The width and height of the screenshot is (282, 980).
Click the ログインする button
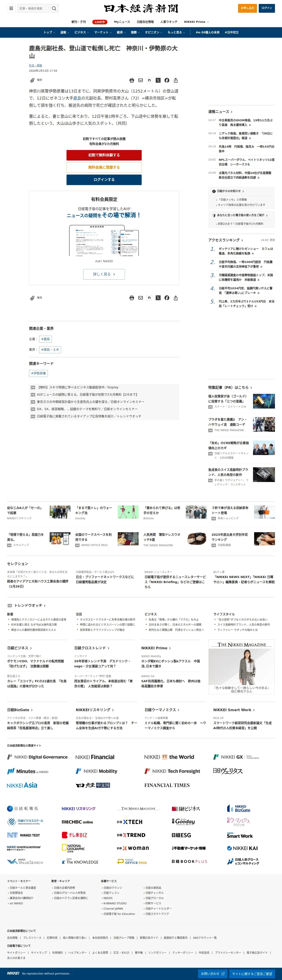[x=104, y=180]
